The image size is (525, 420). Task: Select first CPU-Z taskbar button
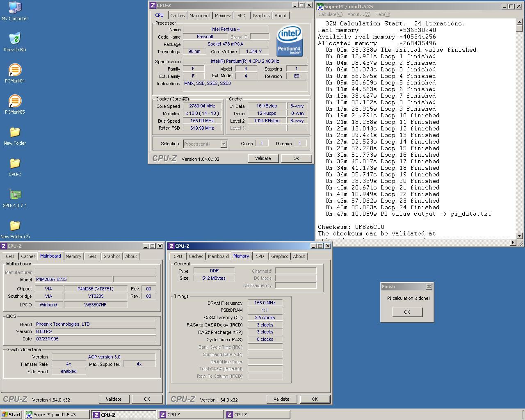(124, 415)
